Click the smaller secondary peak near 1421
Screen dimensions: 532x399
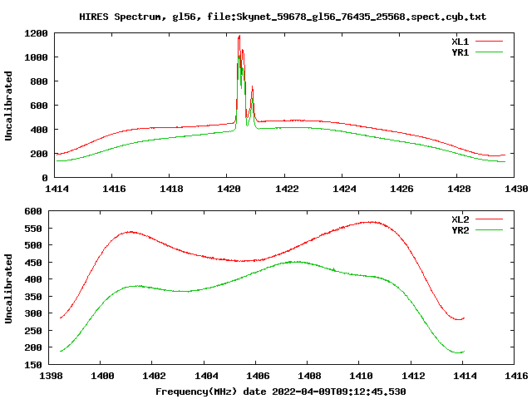click(253, 87)
